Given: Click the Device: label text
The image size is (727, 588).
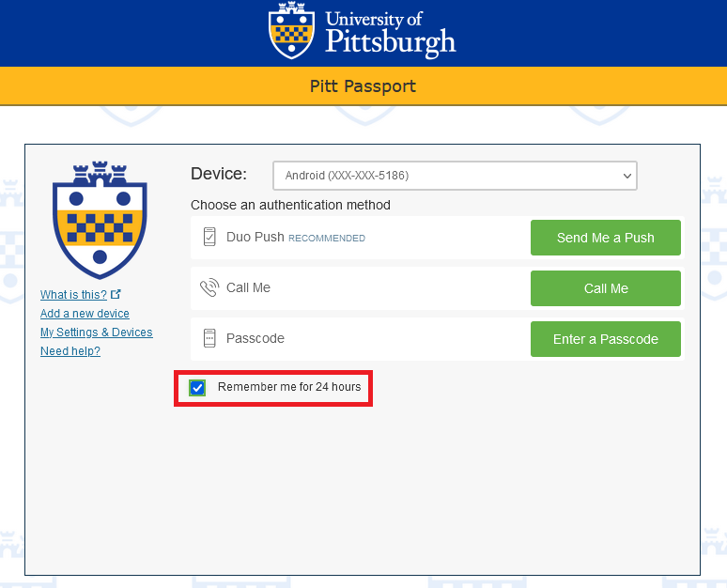Looking at the screenshot, I should point(219,174).
